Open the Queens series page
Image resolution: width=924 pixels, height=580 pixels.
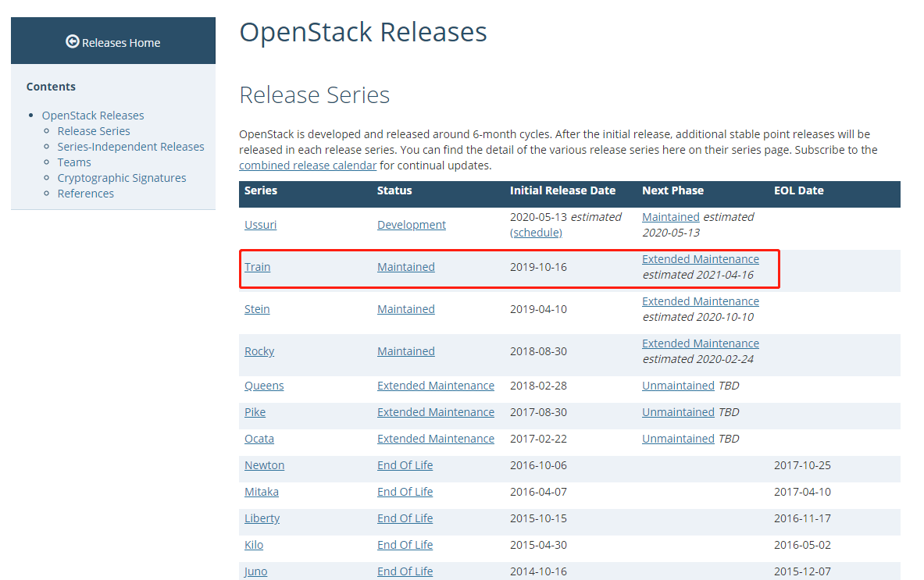[264, 386]
